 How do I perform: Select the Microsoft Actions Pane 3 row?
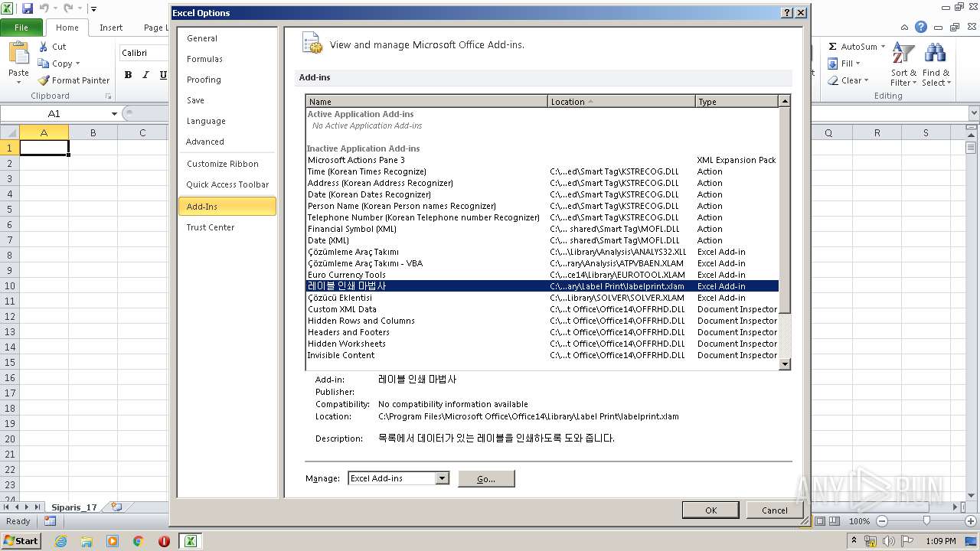542,160
